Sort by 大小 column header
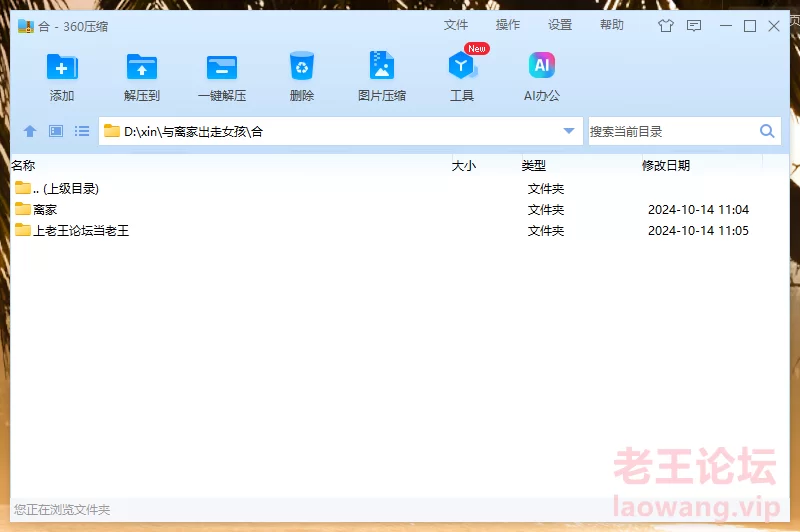800x532 pixels. [x=464, y=165]
